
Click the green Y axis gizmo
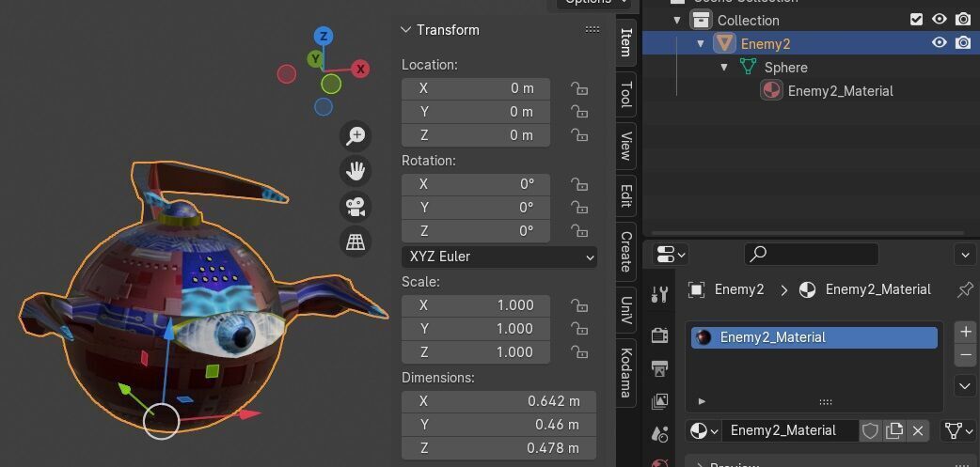[316, 59]
